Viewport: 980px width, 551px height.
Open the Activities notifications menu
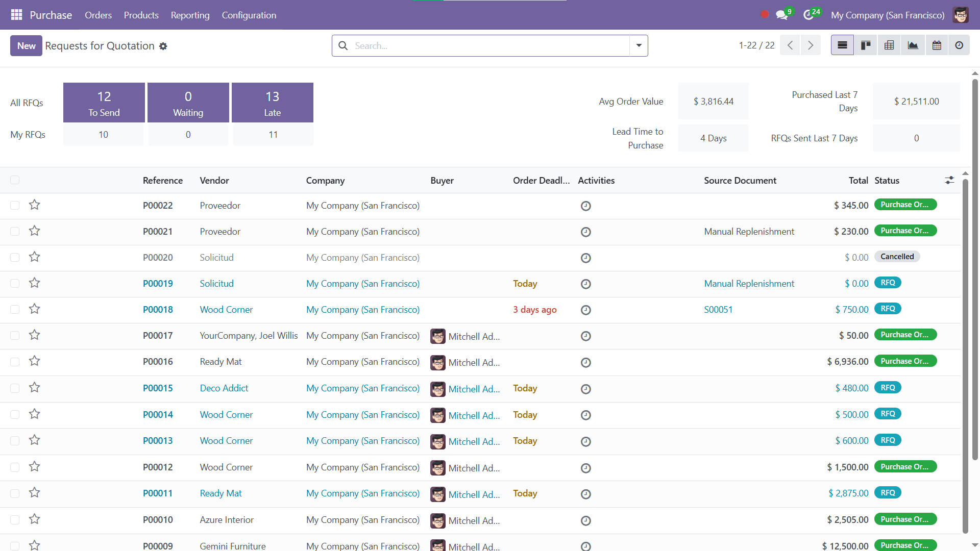[x=810, y=15]
